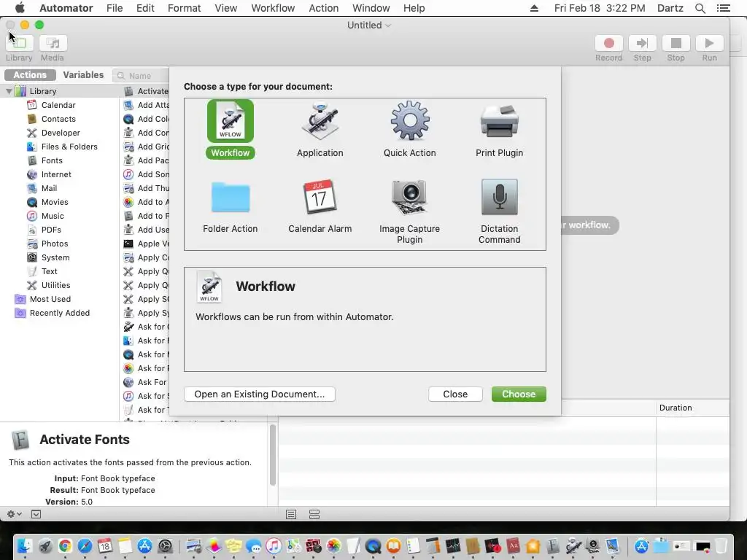Open Finder from the Dock
747x560 pixels.
pos(24,545)
